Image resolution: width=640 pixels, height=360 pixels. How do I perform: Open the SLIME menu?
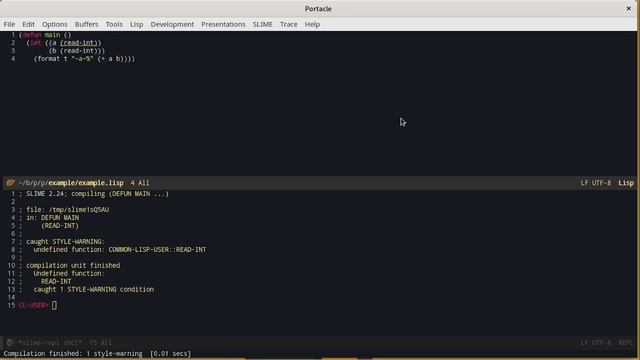tap(262, 24)
